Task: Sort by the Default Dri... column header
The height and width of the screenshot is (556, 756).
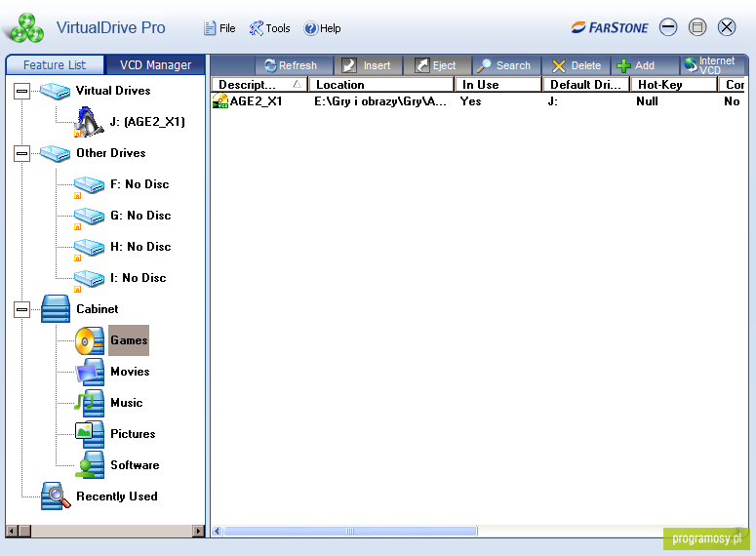Action: pos(586,85)
